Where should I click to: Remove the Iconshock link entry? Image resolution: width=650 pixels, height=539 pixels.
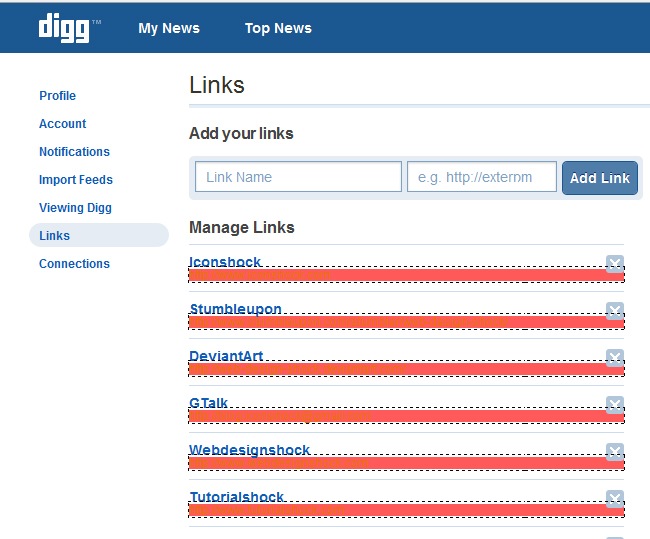click(x=615, y=264)
